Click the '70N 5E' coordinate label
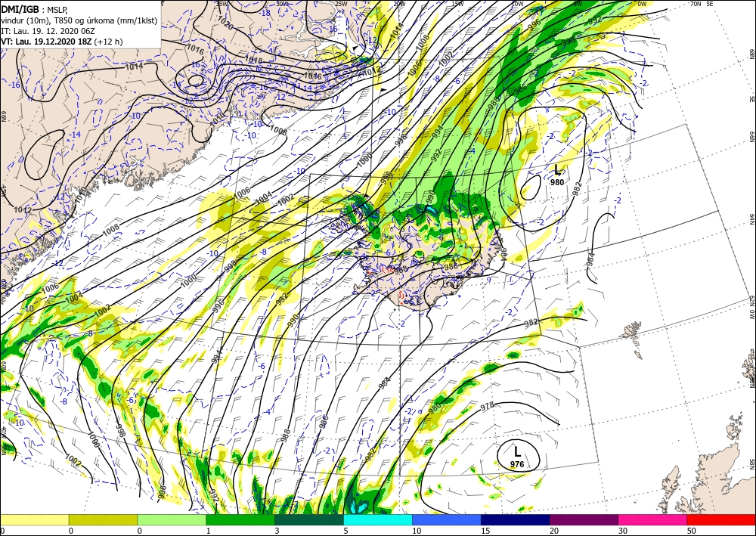This screenshot has height=536, width=756. (x=702, y=3)
